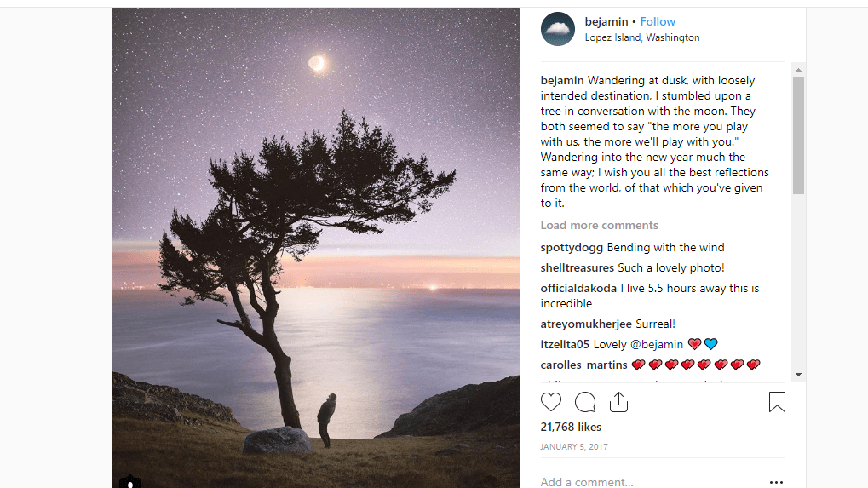
Task: Click the January 5, 2017 post date
Action: pos(574,446)
